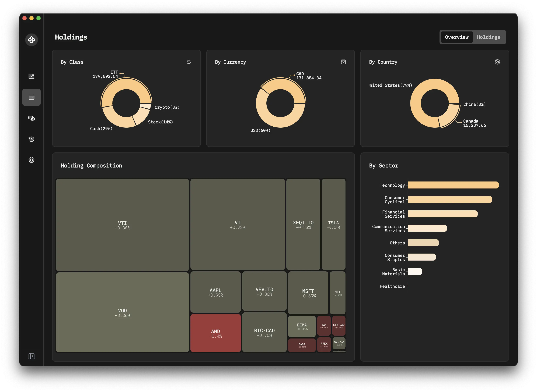
Task: Click the Consumer Staples sector bar
Action: pyautogui.click(x=422, y=257)
